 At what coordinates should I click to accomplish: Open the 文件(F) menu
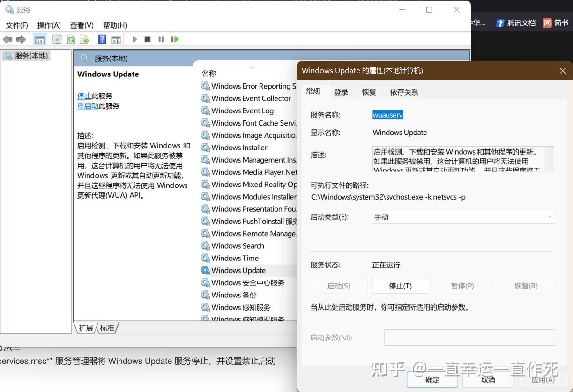[x=17, y=25]
